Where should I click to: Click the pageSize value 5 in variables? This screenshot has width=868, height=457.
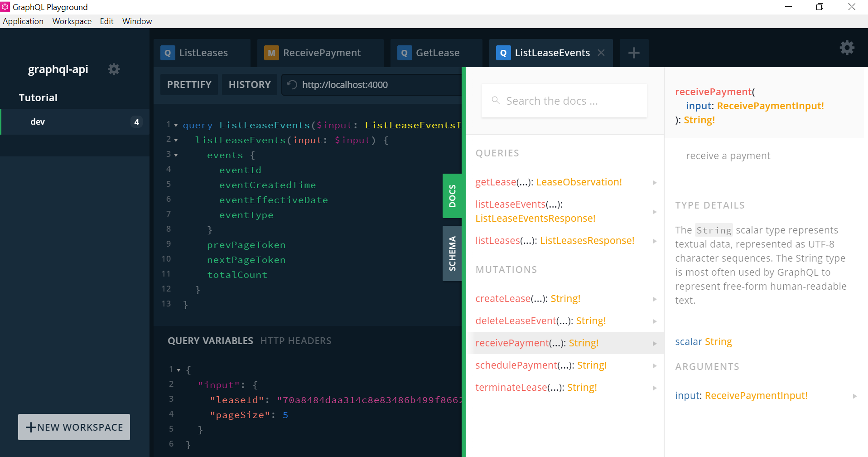pos(285,415)
